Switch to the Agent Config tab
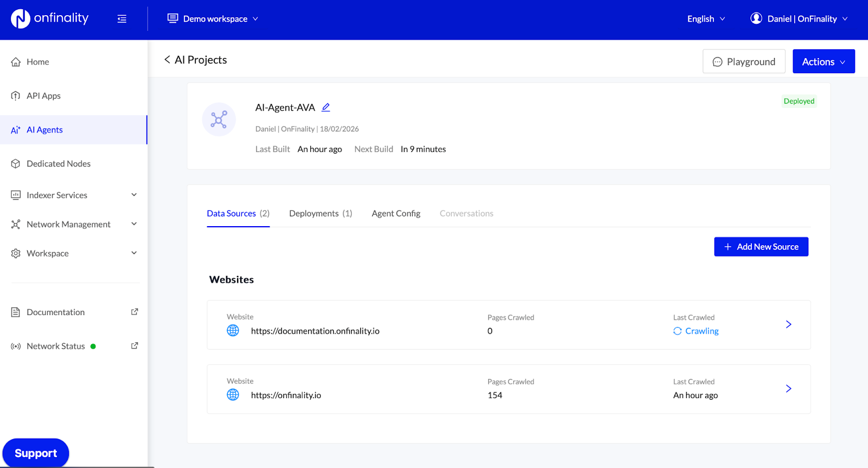 (x=396, y=214)
